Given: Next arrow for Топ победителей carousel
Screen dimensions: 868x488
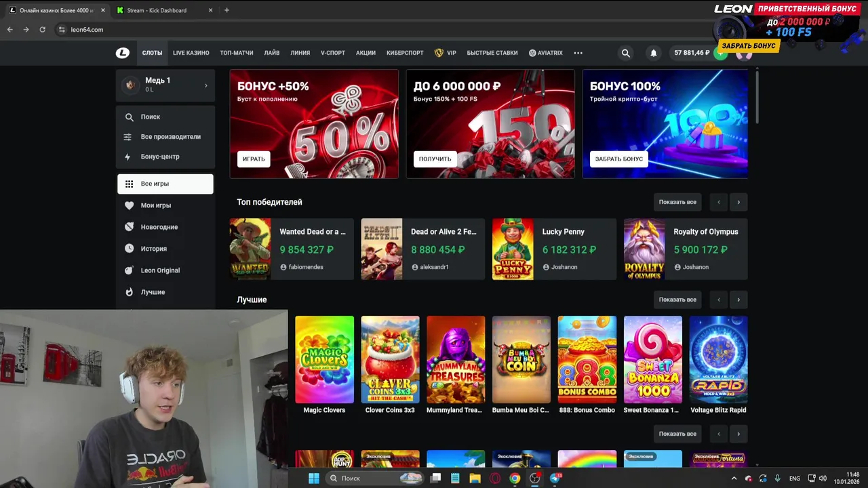Looking at the screenshot, I should (738, 202).
